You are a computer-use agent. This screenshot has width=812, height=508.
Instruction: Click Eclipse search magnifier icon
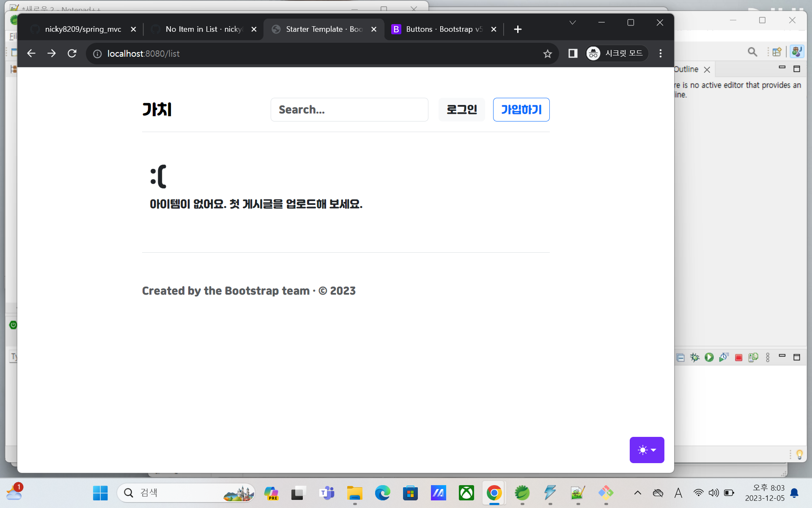point(752,52)
